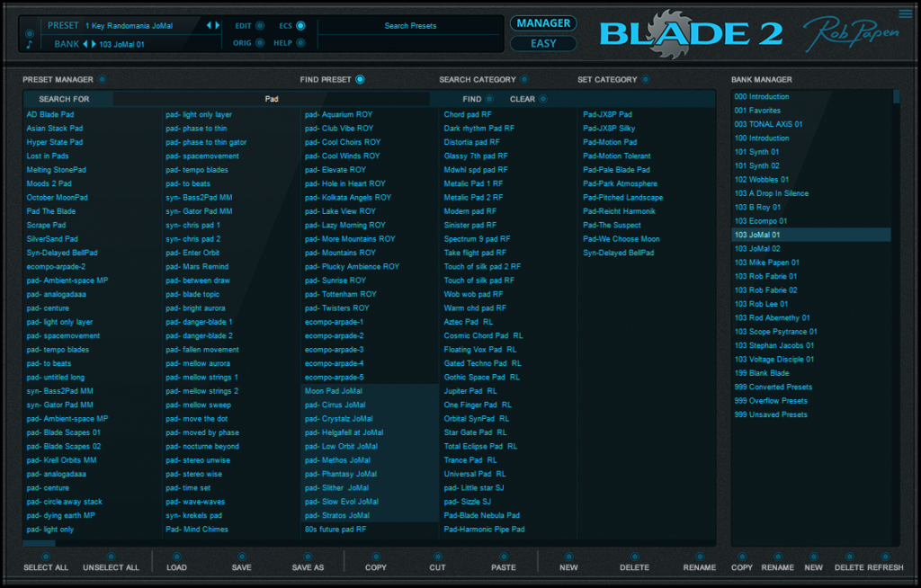This screenshot has width=921, height=588.
Task: Click the preset RENAME indicator button
Action: [x=700, y=557]
